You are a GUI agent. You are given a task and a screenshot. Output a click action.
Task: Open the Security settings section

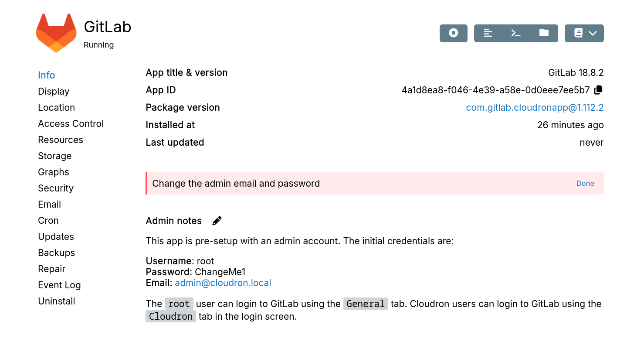coord(56,188)
